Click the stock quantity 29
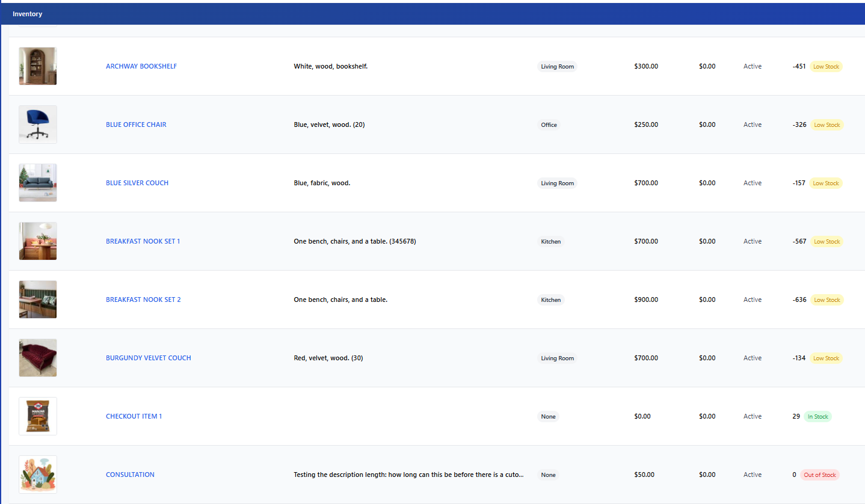 click(796, 416)
